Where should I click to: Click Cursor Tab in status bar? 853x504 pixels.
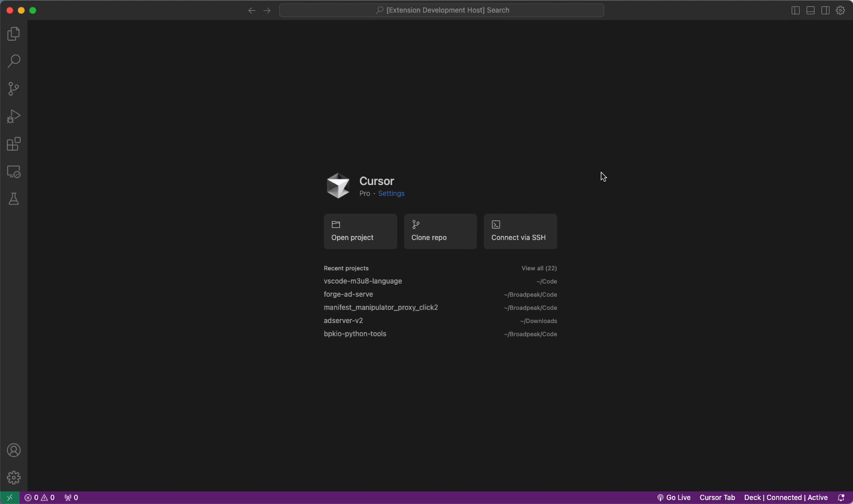click(x=717, y=498)
